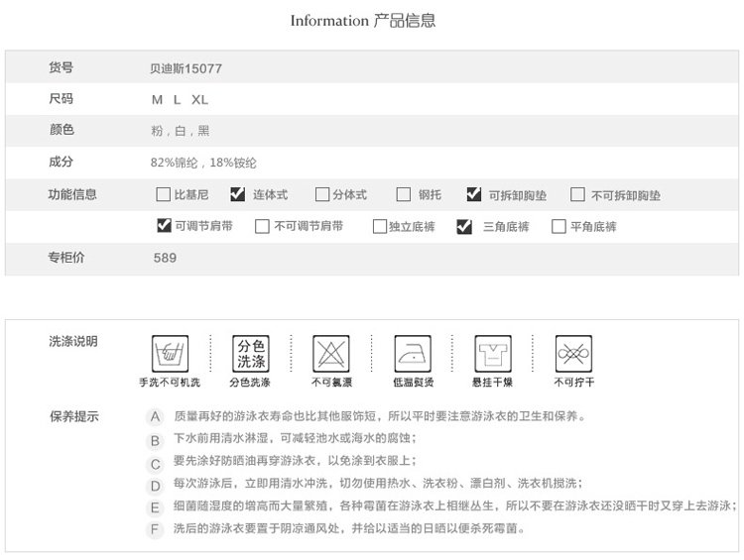Image resolution: width=744 pixels, height=560 pixels.
Task: Click the do not bleach icon
Action: (331, 353)
